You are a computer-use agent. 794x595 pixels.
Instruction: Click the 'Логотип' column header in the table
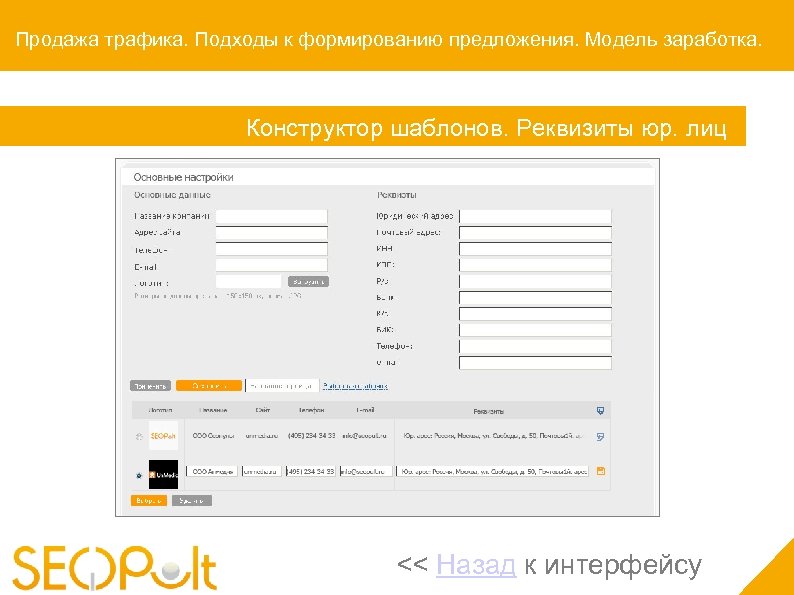(161, 410)
